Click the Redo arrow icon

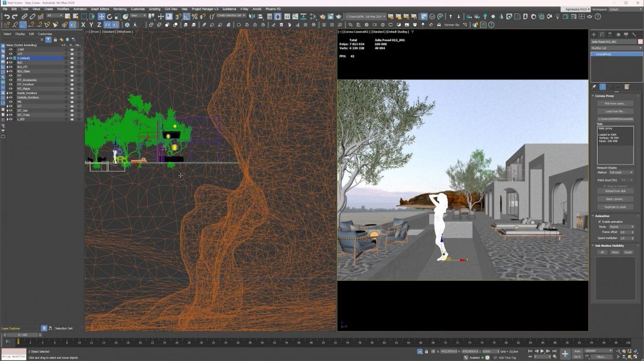(x=15, y=16)
